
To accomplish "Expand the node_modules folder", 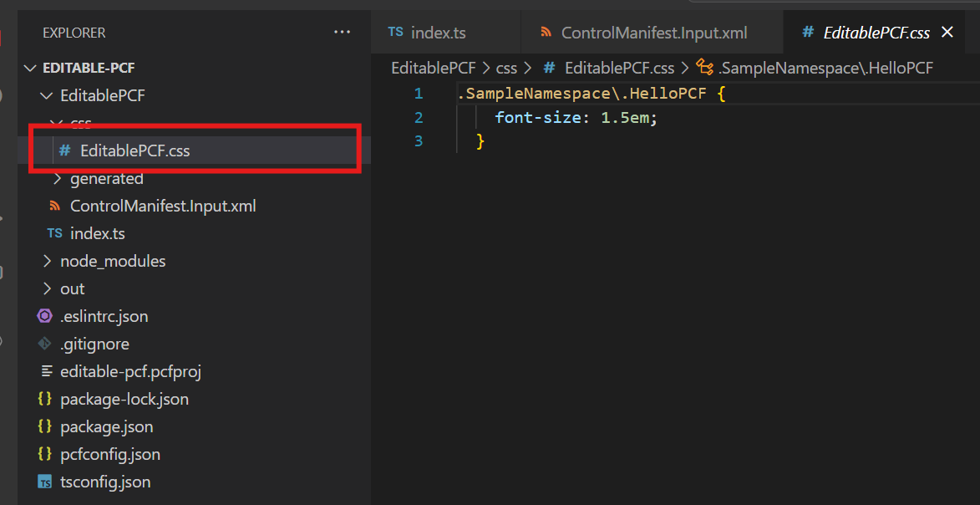I will [x=48, y=261].
